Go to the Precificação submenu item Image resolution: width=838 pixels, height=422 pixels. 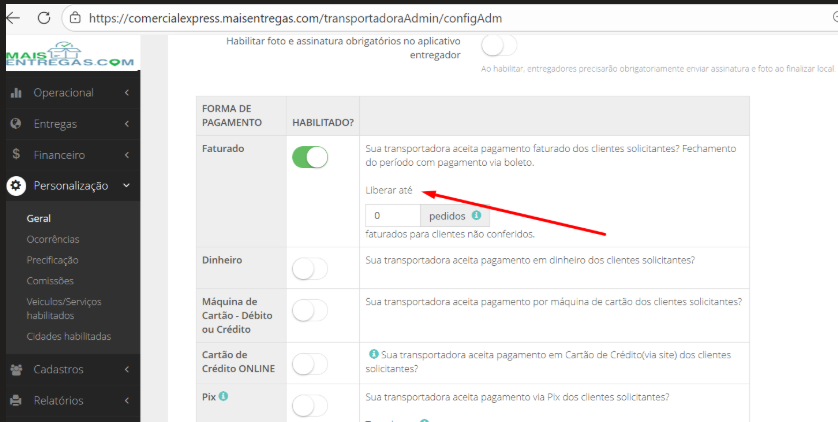[x=52, y=260]
